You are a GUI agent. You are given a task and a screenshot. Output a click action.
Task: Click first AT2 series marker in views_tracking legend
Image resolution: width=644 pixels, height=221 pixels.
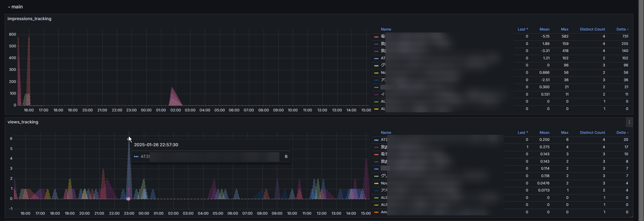pos(376,140)
